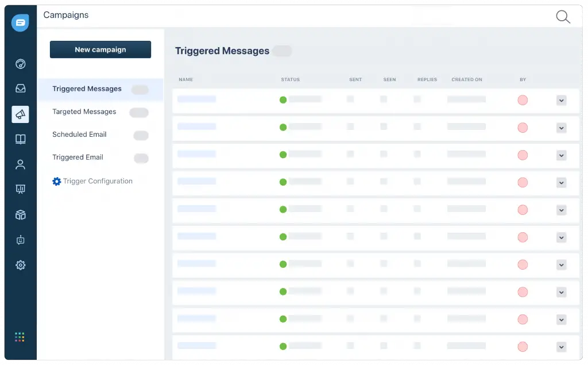The height and width of the screenshot is (365, 588).
Task: Expand the chevron dropdown in tenth campaign row
Action: [562, 347]
